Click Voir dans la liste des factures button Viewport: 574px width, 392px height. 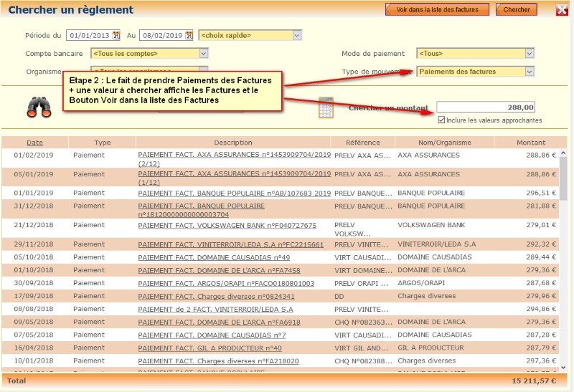437,10
